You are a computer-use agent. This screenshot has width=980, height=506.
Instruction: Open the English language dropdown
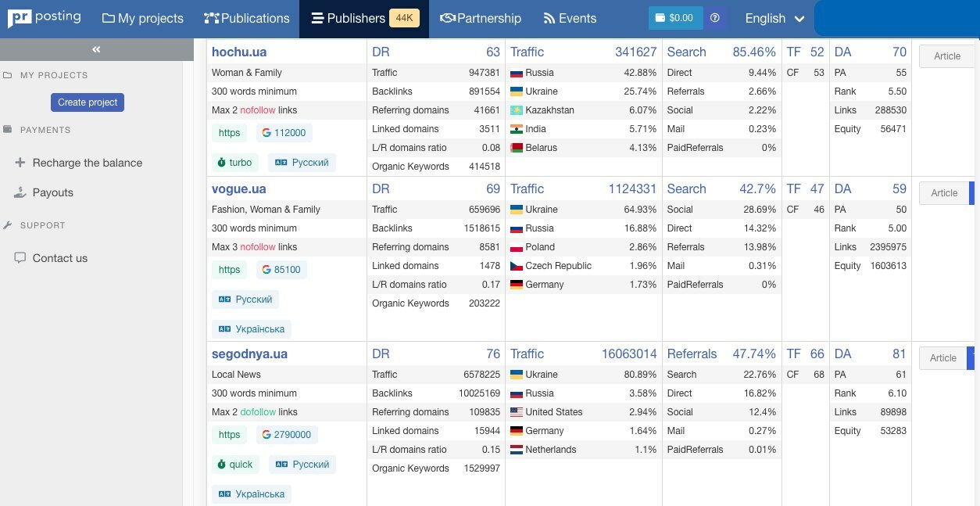774,18
